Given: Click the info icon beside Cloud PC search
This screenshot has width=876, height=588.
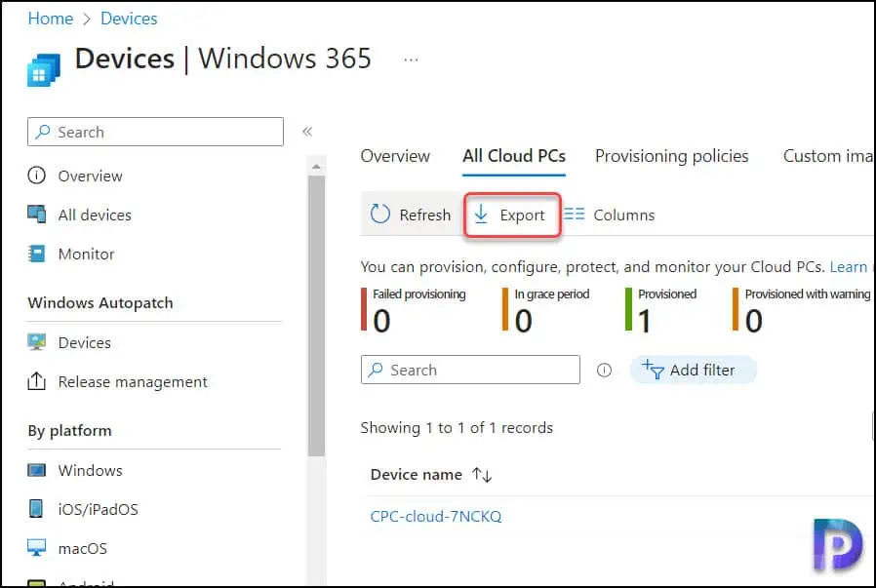Looking at the screenshot, I should [x=604, y=370].
